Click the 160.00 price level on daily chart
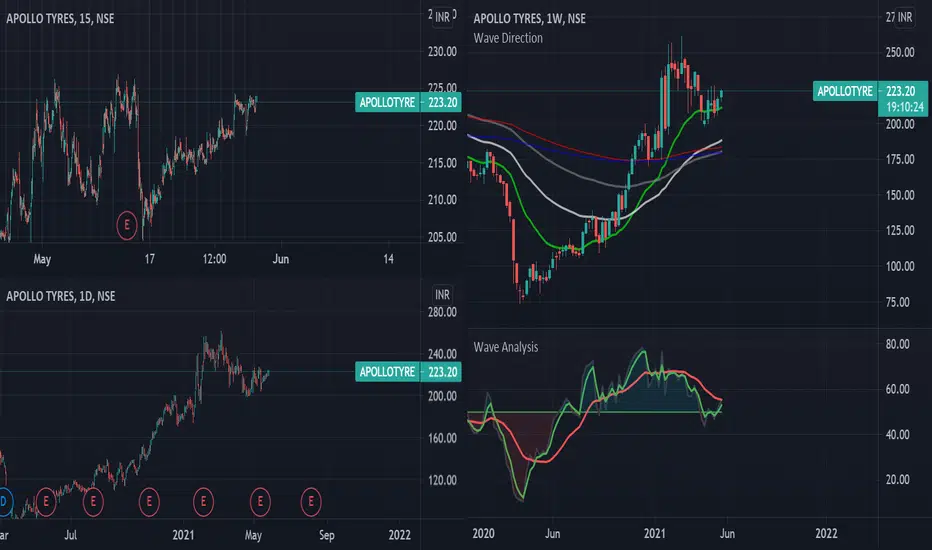 442,438
